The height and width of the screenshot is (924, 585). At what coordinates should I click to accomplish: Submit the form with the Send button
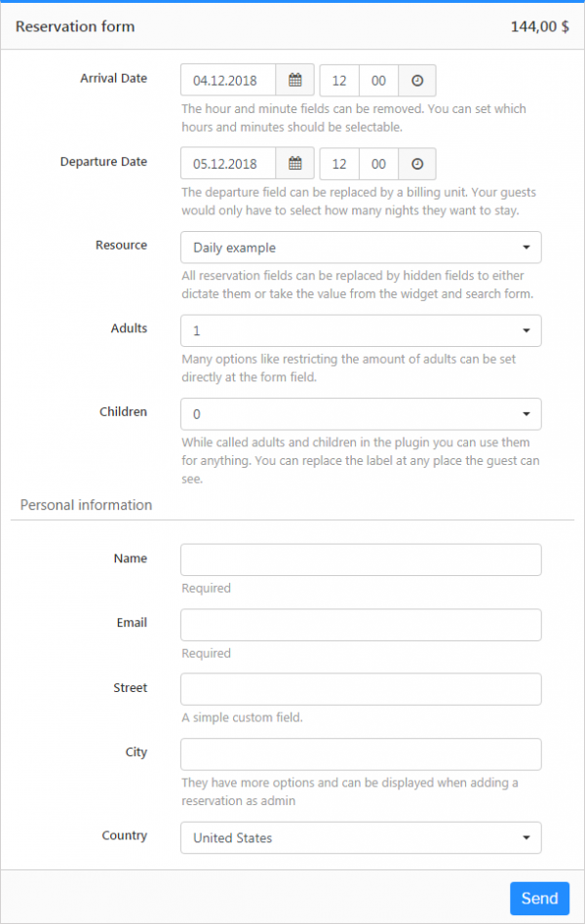coord(539,898)
